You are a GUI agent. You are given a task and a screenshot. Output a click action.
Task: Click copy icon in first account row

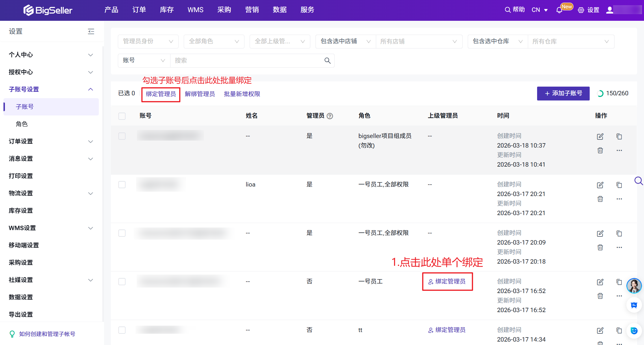[619, 136]
